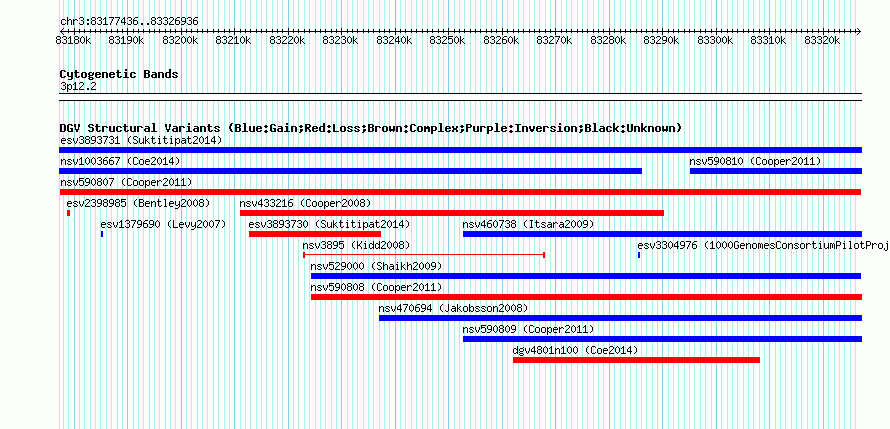890x429 pixels.
Task: Open the esv3893730 (Suktitipat2014) label
Action: tap(329, 224)
